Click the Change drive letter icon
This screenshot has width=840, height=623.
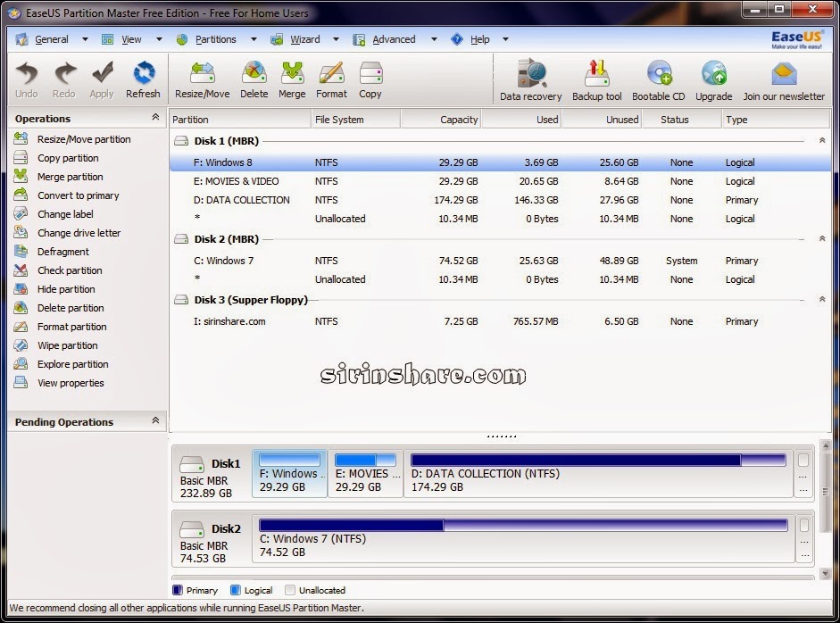coord(21,232)
